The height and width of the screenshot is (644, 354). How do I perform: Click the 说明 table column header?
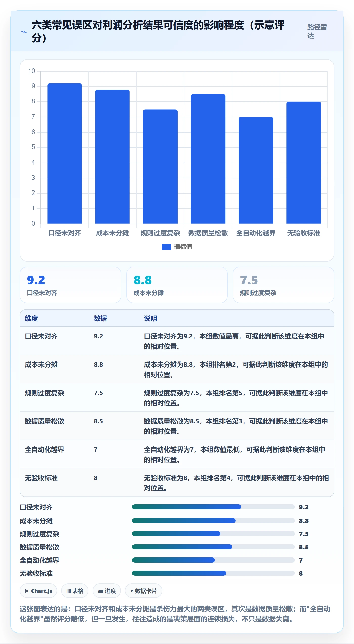[150, 318]
